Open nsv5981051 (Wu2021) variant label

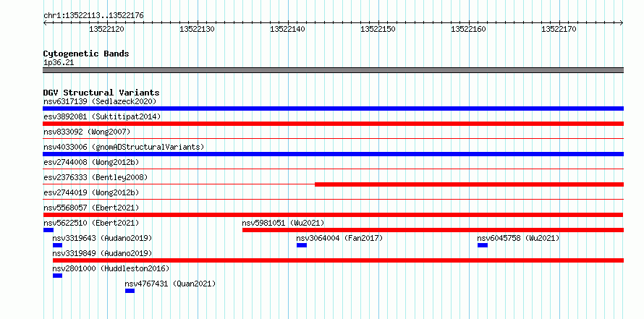(x=283, y=223)
